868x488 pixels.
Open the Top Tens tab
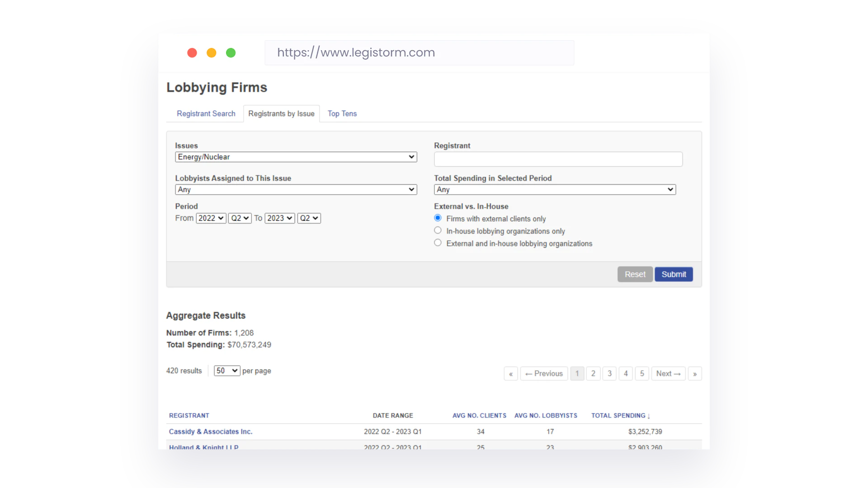click(x=342, y=113)
